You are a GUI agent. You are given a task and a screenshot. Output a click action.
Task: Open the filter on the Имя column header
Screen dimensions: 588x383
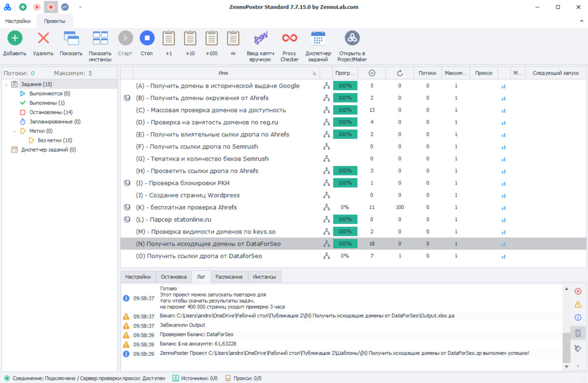coord(315,73)
